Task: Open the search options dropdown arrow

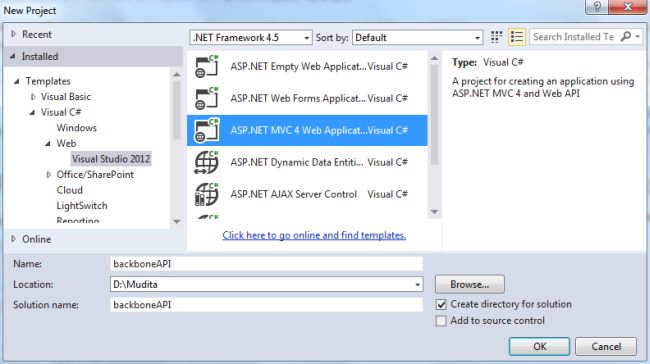Action: tap(638, 36)
